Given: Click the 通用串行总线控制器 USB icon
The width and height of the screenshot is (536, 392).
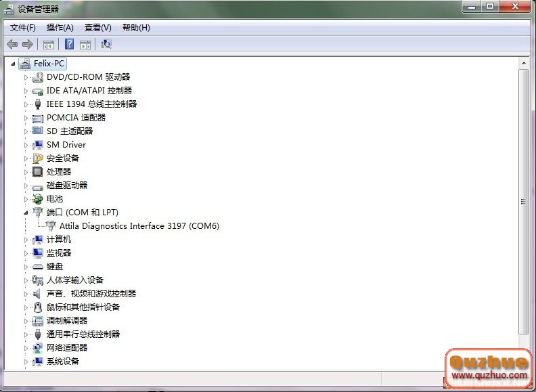Looking at the screenshot, I should [x=38, y=334].
